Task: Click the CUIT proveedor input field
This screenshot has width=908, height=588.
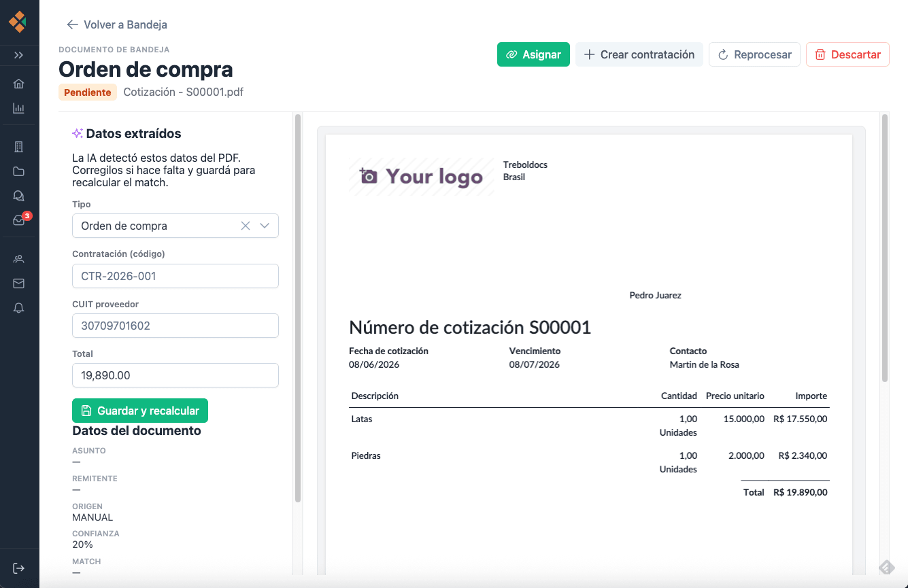Action: (x=175, y=326)
